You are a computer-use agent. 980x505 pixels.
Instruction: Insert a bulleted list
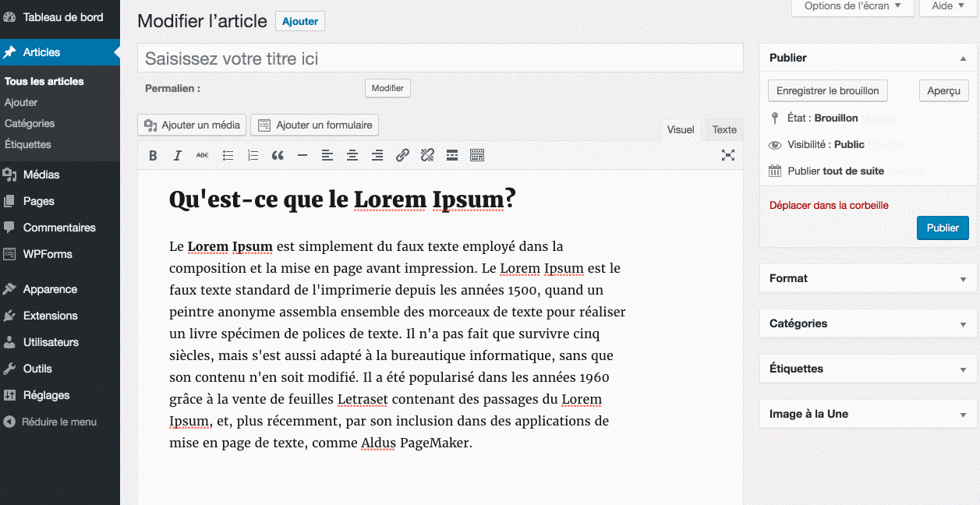[x=228, y=156]
